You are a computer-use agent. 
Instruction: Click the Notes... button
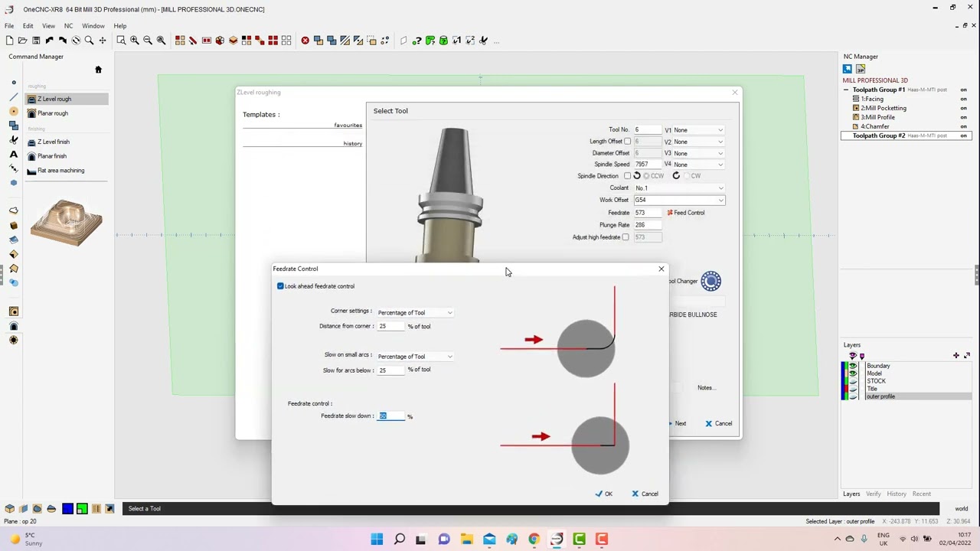tap(706, 388)
